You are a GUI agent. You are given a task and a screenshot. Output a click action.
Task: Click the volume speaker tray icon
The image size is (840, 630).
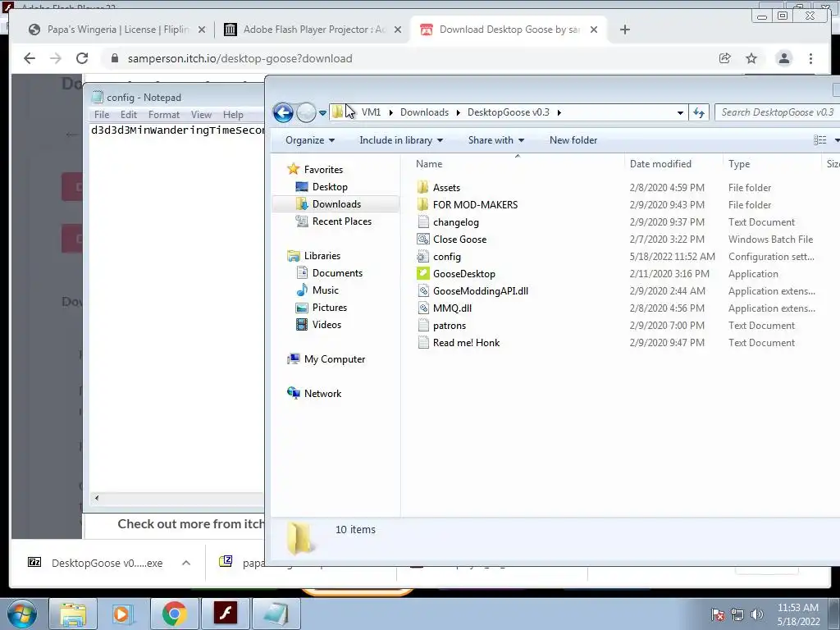coord(756,614)
